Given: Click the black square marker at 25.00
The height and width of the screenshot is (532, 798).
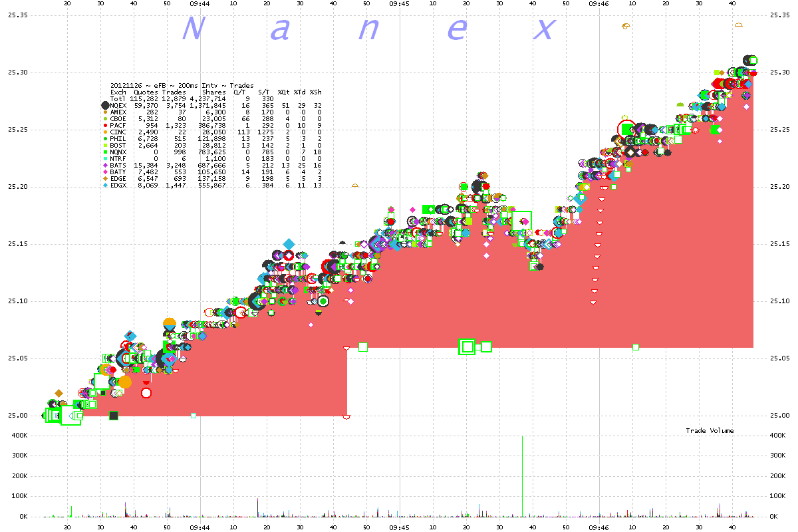Looking at the screenshot, I should point(114,416).
